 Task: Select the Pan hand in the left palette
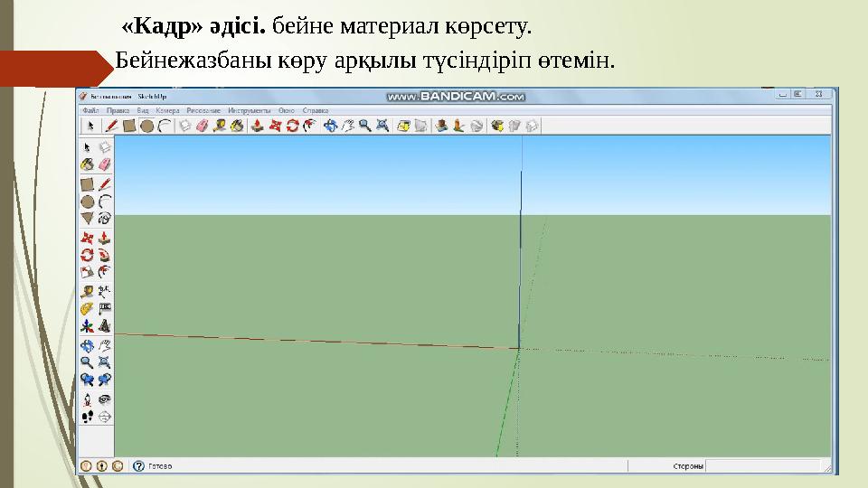(104, 346)
